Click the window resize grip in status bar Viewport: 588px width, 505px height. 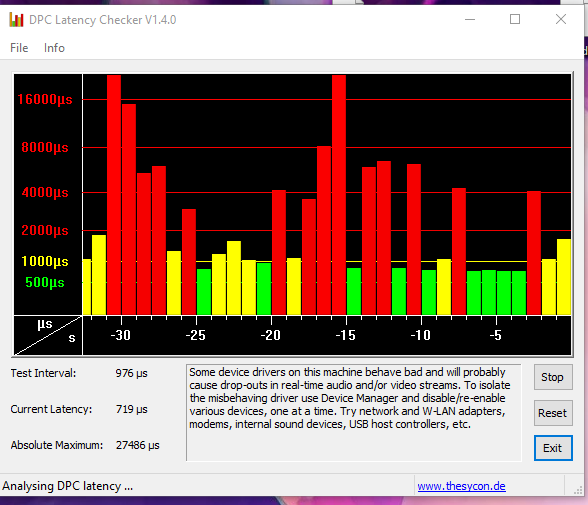pos(578,490)
